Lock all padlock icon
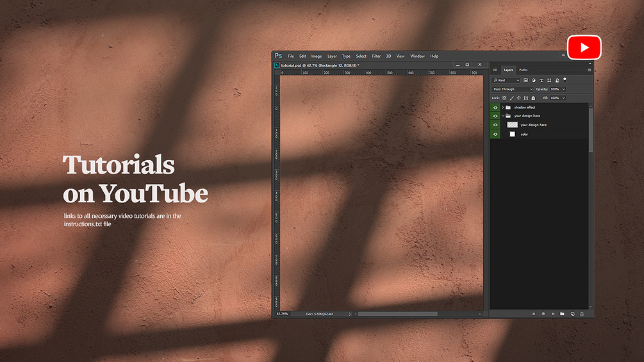The image size is (644, 362). coord(533,98)
